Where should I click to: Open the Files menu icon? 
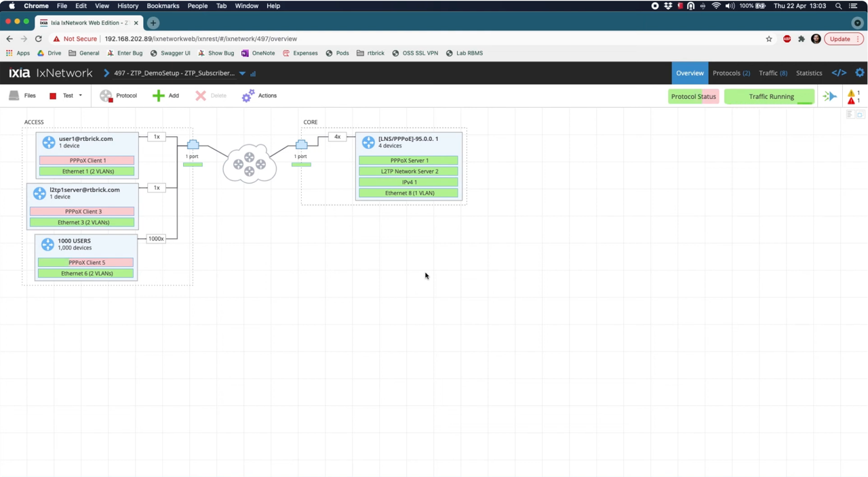pyautogui.click(x=14, y=96)
